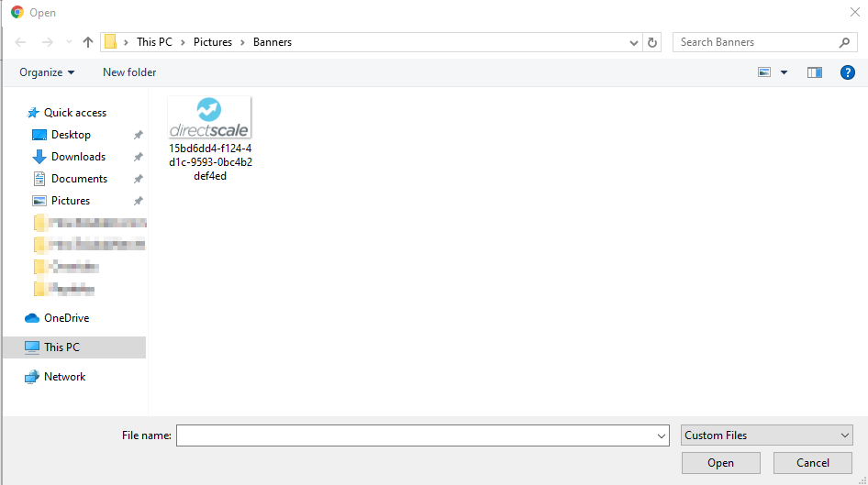Open the File name suggestions dropdown
868x485 pixels.
[662, 436]
